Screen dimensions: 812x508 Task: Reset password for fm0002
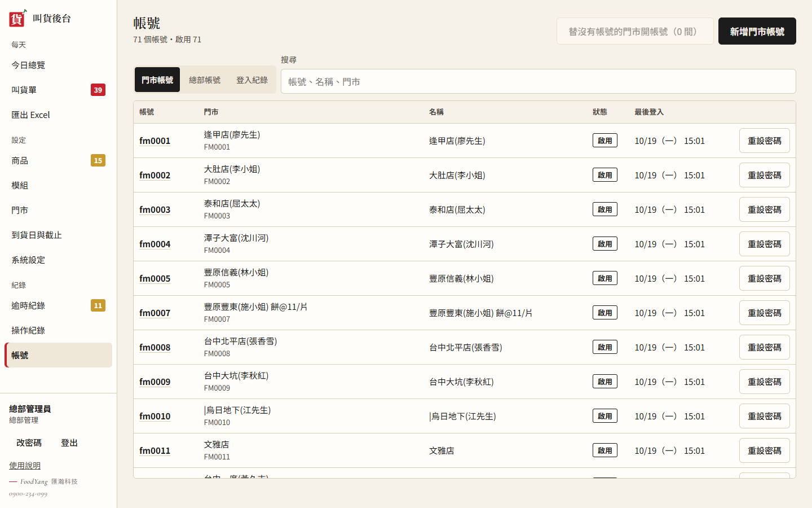click(765, 175)
